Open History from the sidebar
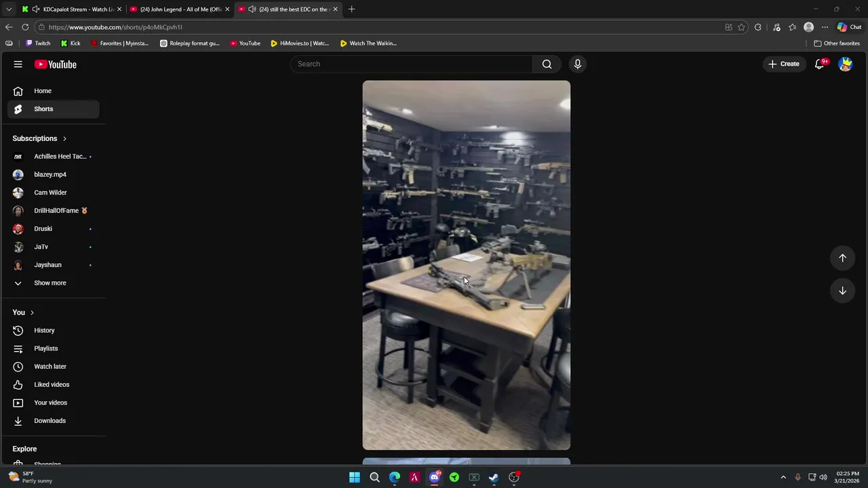Viewport: 868px width, 488px height. click(x=54, y=330)
